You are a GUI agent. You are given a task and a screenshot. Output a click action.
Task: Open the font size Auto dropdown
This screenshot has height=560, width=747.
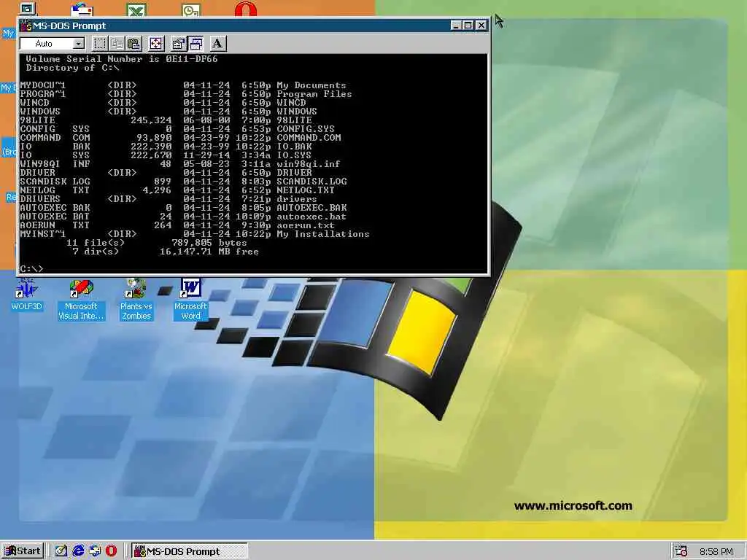click(x=79, y=44)
